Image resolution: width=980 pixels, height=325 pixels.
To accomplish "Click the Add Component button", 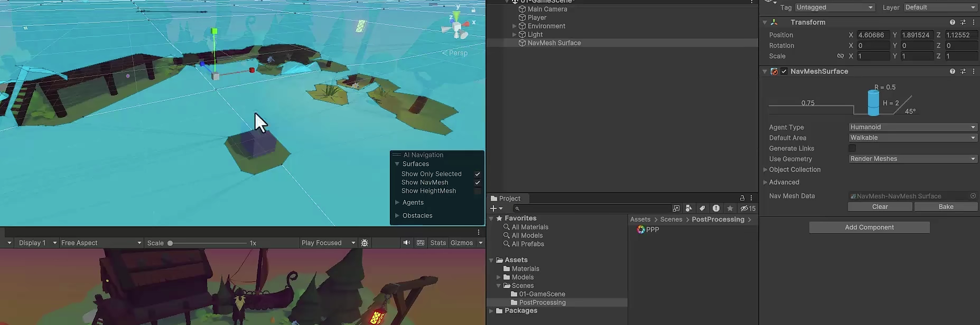I will [x=870, y=227].
